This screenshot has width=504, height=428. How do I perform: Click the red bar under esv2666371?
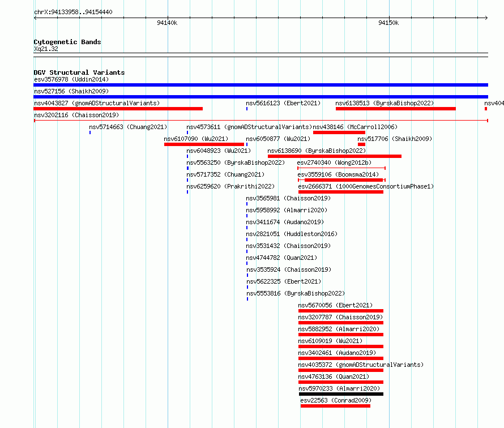point(341,192)
